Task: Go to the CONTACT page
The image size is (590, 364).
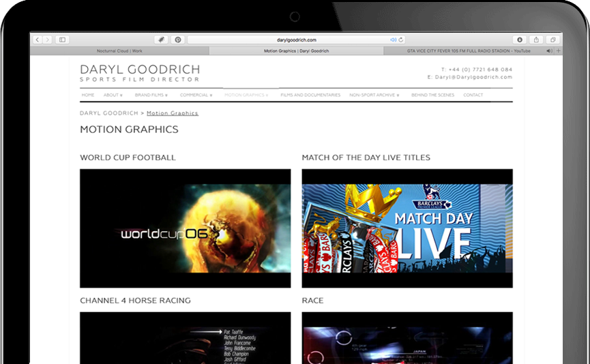Action: pyautogui.click(x=473, y=95)
